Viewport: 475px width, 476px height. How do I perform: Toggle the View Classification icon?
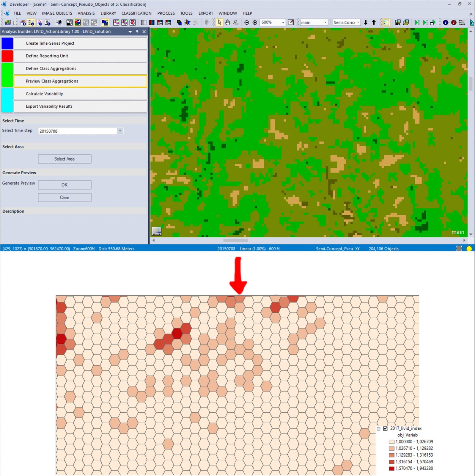click(78, 23)
